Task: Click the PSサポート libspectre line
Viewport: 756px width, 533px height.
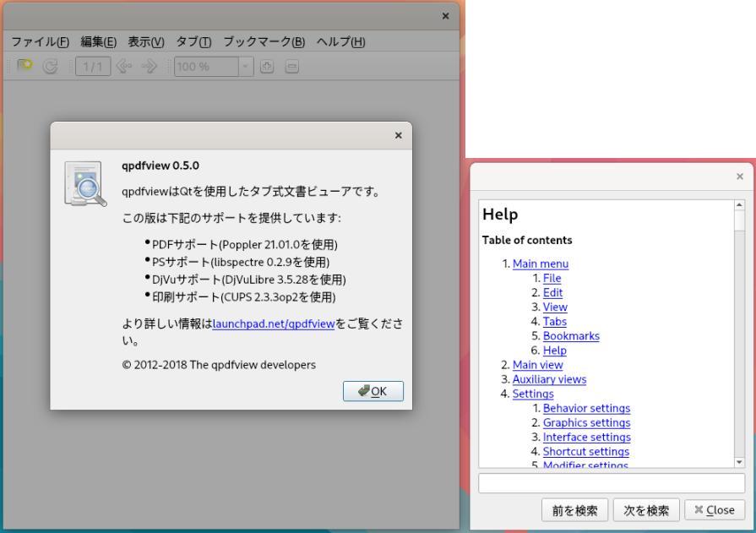Action: coord(241,262)
